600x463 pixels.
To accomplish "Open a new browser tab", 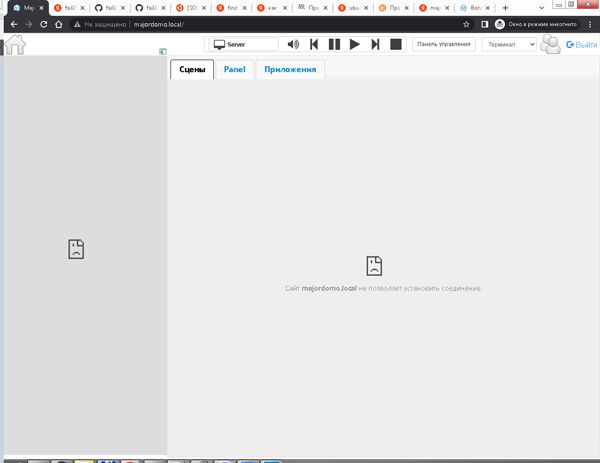I will click(505, 8).
